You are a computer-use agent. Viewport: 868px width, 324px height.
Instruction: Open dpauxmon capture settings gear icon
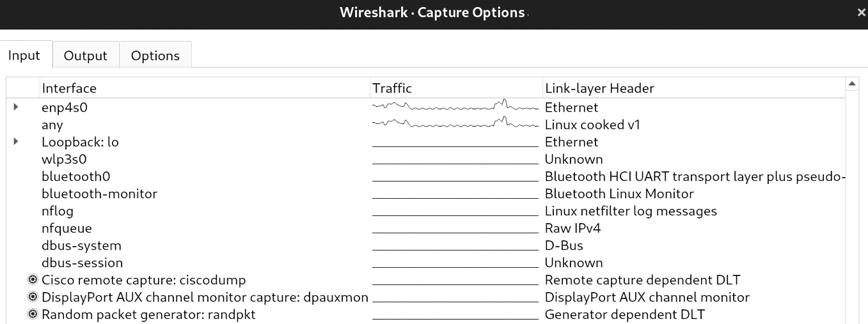click(33, 297)
